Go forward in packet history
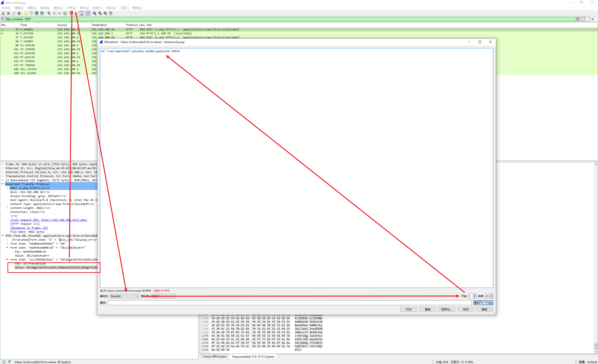 coord(60,13)
